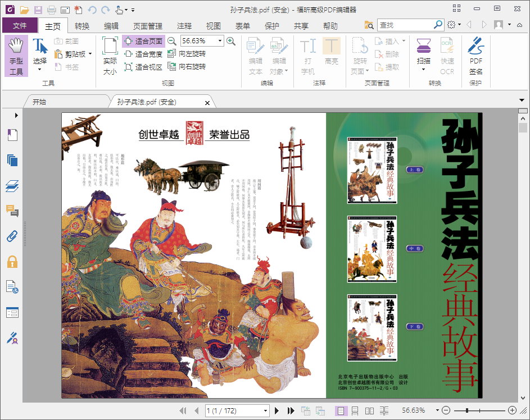Open the PDF Sign (PDF签名) tool
Screen dimensions: 530x420
pos(475,56)
